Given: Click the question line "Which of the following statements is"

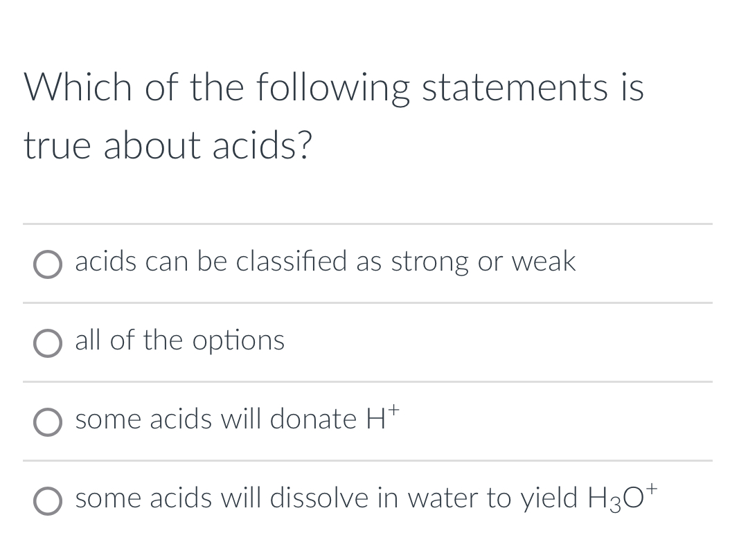Looking at the screenshot, I should click(334, 88).
